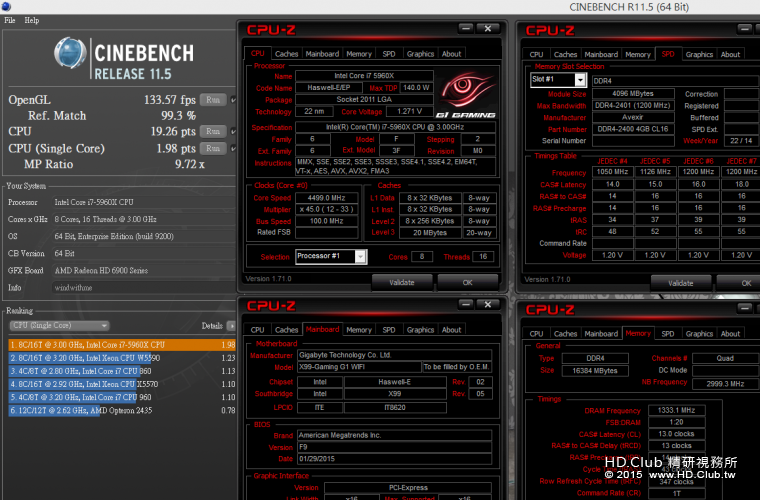
Task: Open Graphics tab in top-left CPU-Z window
Action: 420,54
